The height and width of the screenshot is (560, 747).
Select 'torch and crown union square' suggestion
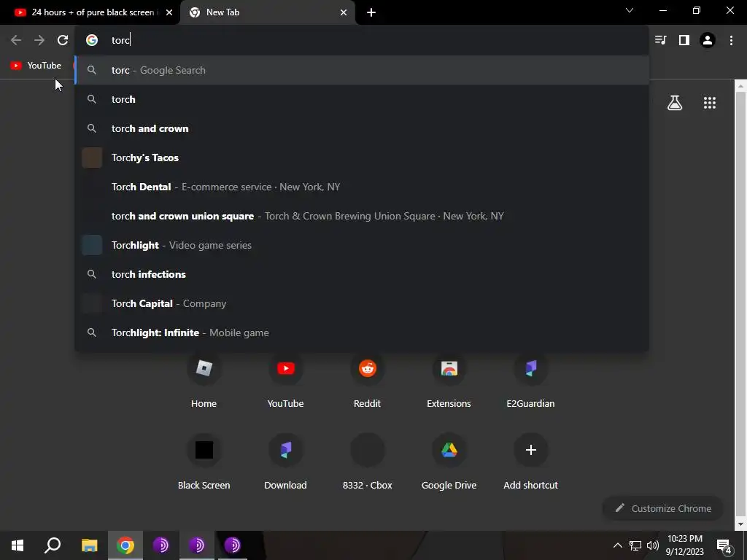point(362,216)
